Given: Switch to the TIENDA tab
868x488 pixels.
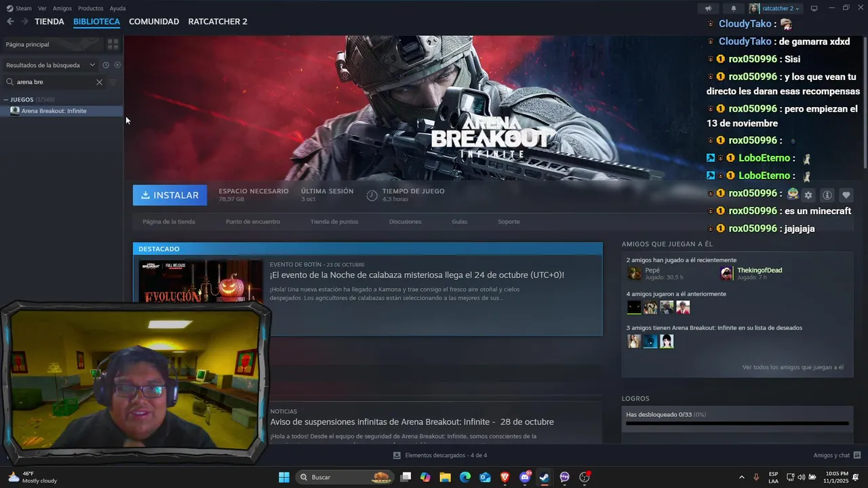Looking at the screenshot, I should point(50,22).
